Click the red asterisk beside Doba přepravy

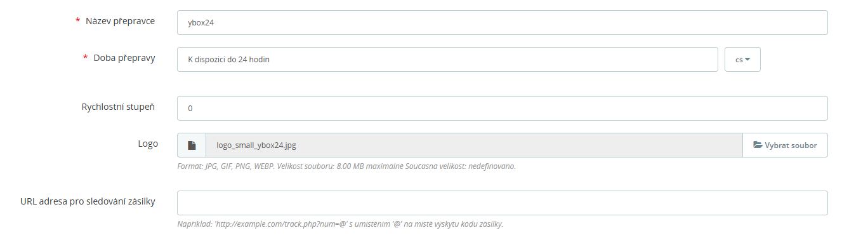85,58
